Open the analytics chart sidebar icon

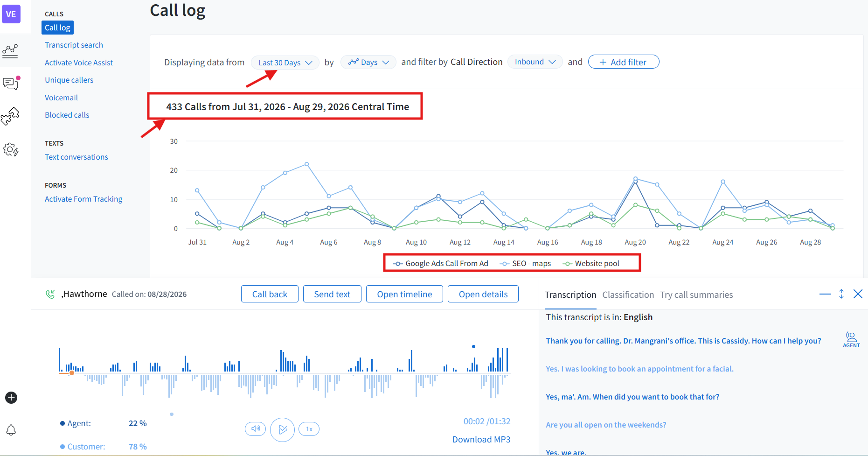10,51
